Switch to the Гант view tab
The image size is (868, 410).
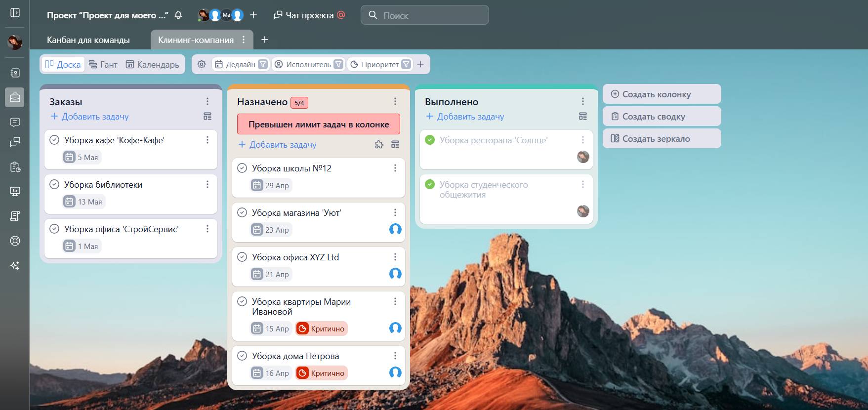[103, 64]
